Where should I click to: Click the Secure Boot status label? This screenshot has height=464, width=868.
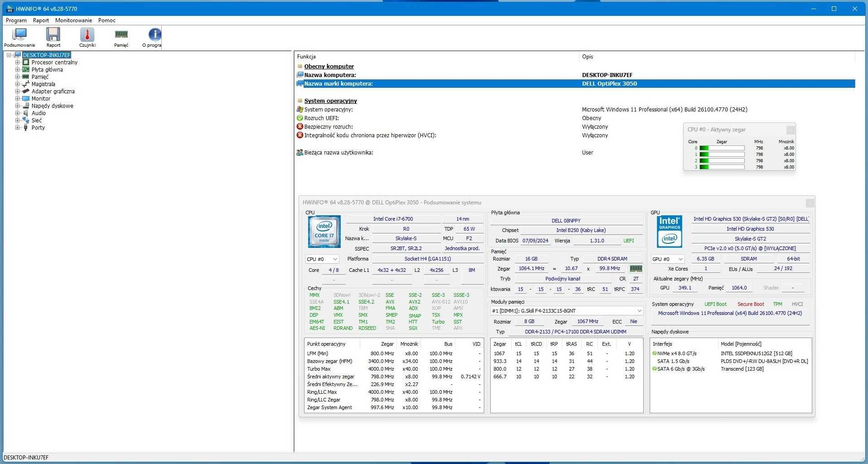tap(751, 304)
